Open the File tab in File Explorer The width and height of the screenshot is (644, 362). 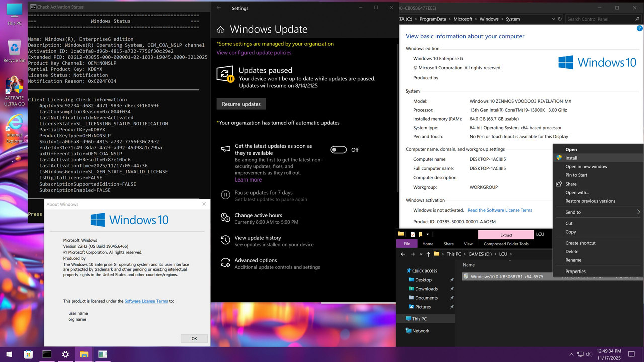(407, 244)
